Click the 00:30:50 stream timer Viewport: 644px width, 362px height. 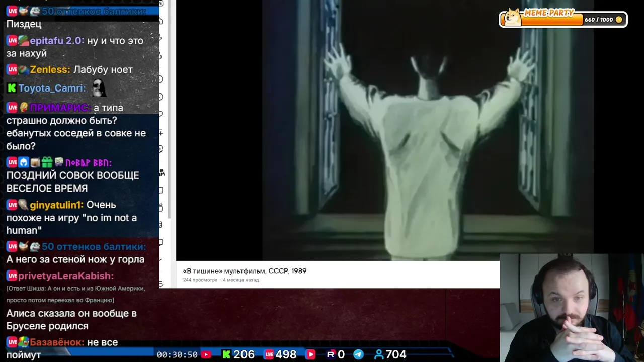[177, 355]
